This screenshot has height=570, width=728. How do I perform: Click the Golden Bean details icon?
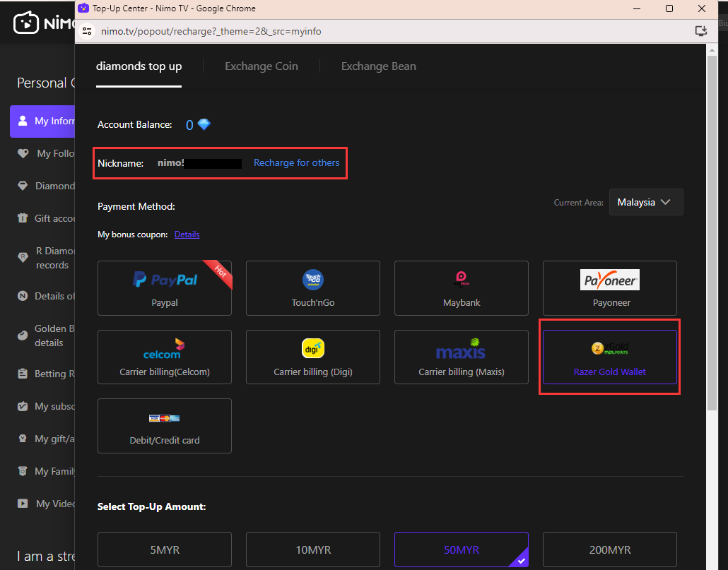click(x=23, y=336)
